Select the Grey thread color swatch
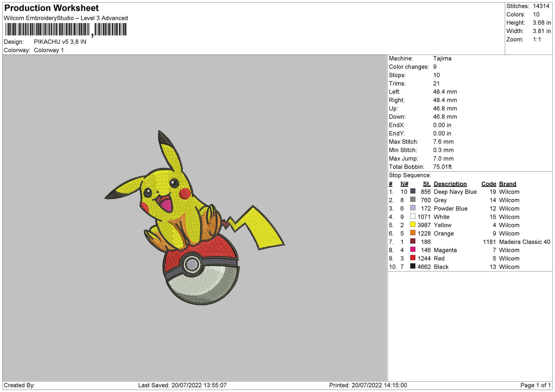 pyautogui.click(x=413, y=200)
